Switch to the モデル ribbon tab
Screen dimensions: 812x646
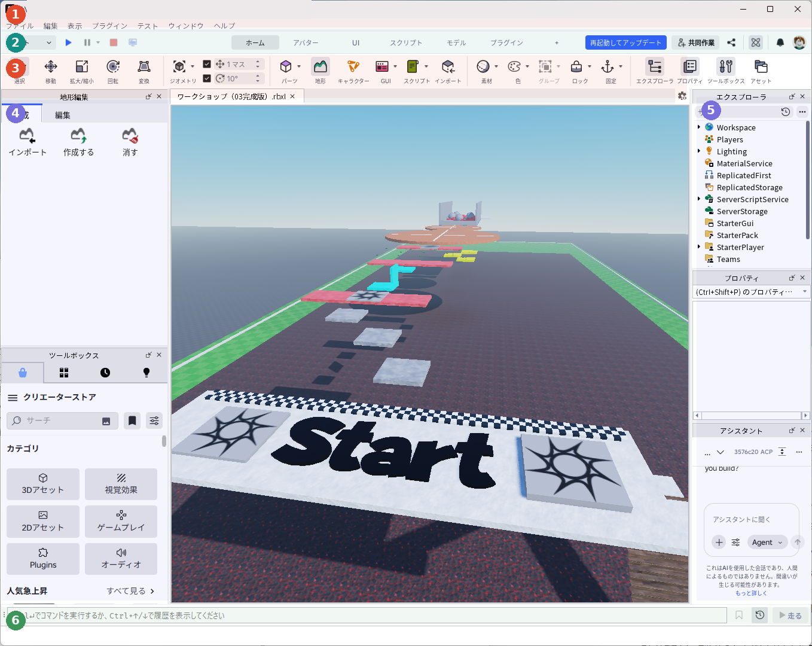(x=456, y=42)
